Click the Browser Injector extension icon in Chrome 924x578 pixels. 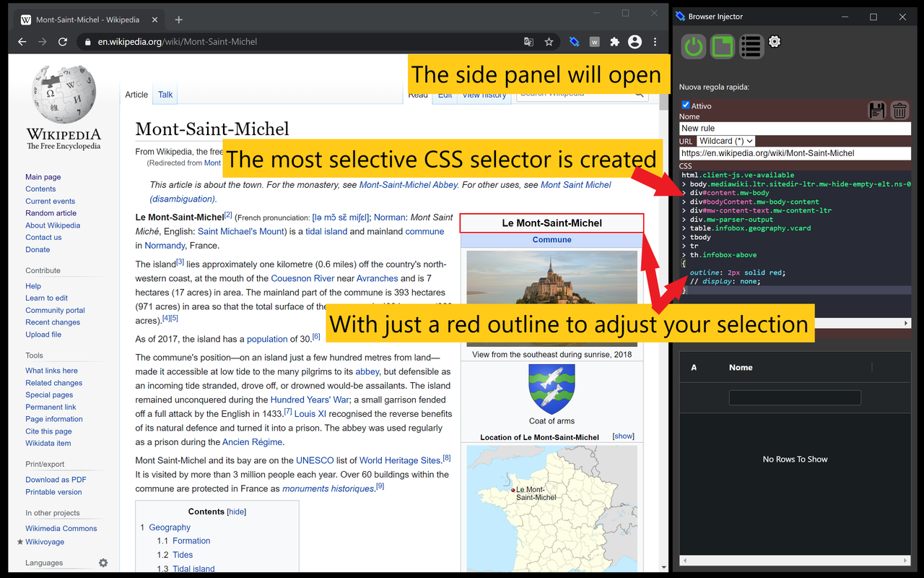click(574, 42)
